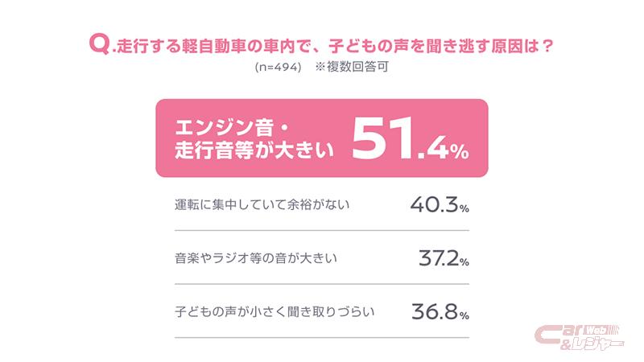644x362 pixels.
Task: Click the divider line below the 37.2% row
Action: 321,284
